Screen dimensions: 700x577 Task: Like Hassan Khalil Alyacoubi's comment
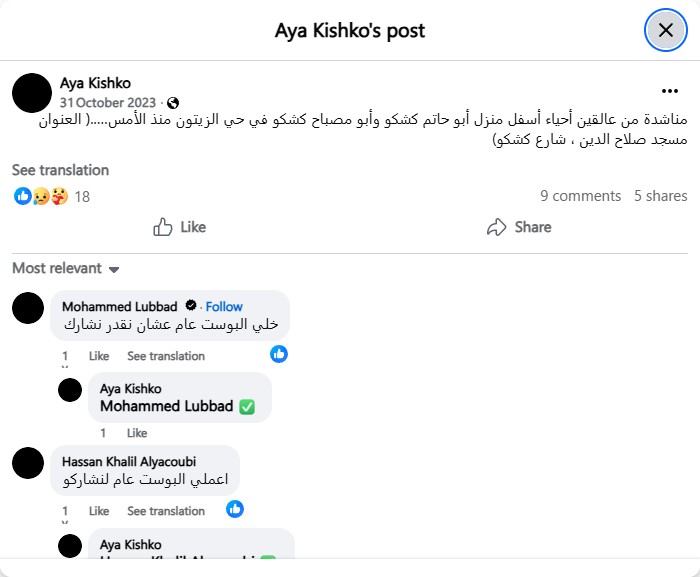point(99,511)
